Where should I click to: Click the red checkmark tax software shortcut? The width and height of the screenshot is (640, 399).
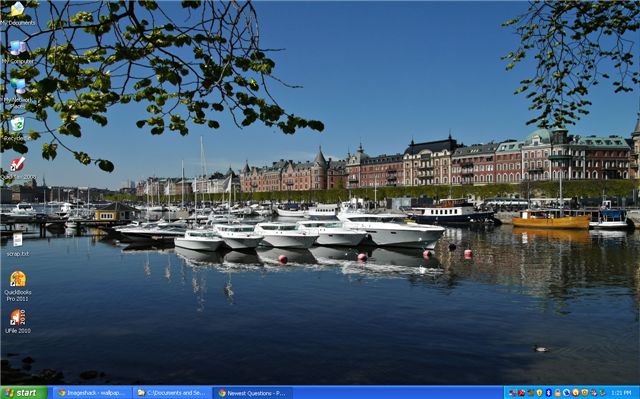click(x=18, y=168)
